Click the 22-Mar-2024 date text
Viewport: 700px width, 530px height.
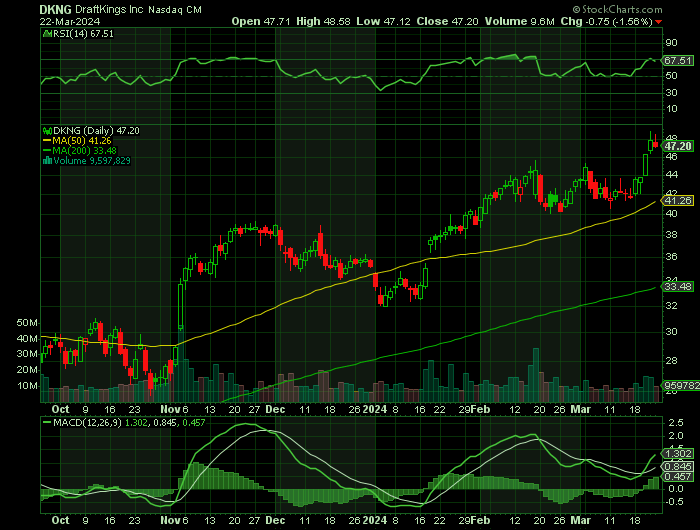[x=70, y=21]
